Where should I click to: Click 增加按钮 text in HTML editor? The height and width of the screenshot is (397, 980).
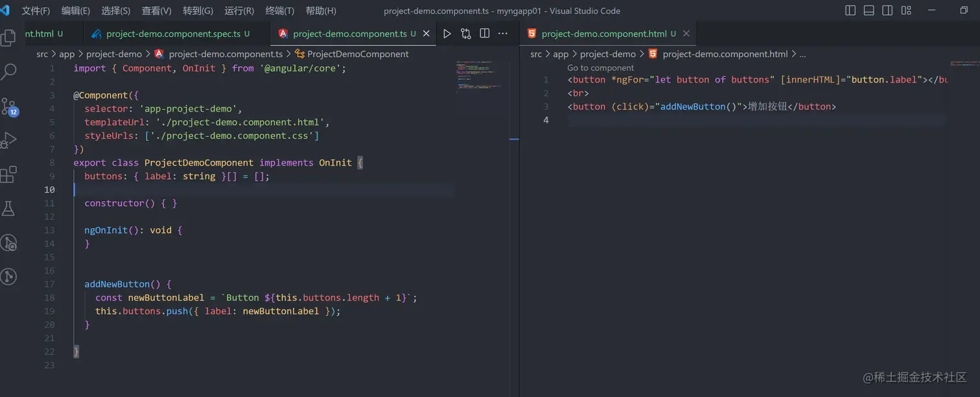(x=767, y=106)
